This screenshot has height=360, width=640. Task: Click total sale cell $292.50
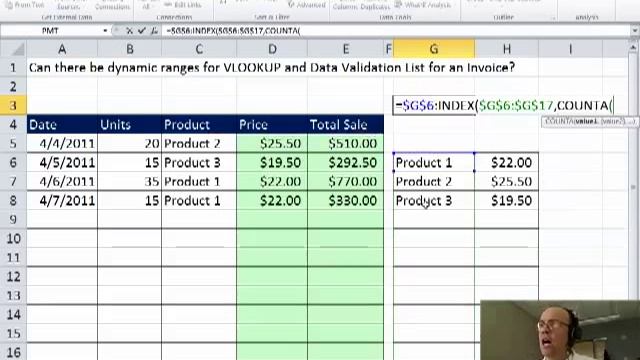pyautogui.click(x=345, y=162)
